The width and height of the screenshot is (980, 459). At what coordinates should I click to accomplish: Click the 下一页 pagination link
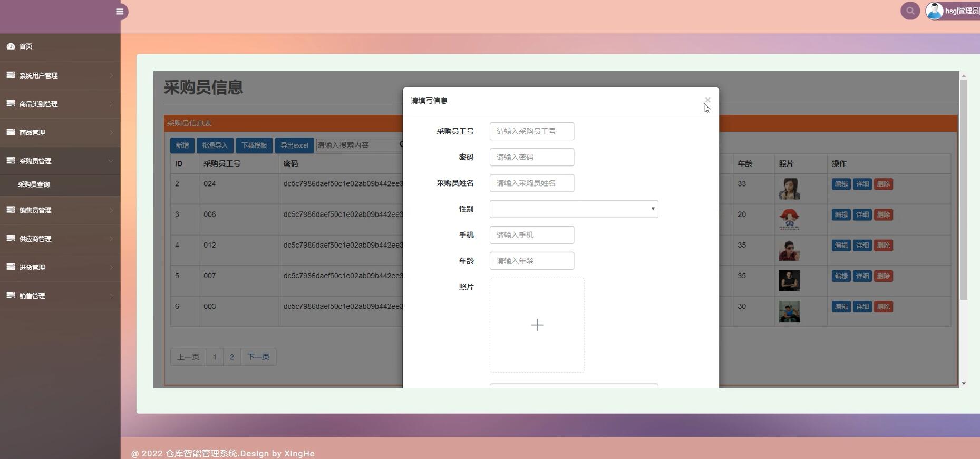coord(258,357)
